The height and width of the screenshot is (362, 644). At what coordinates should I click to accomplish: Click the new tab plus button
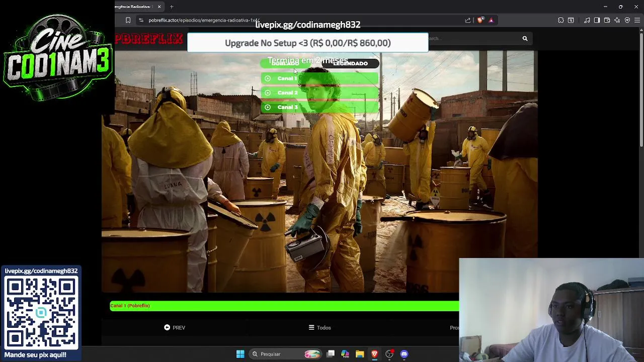[x=172, y=7]
